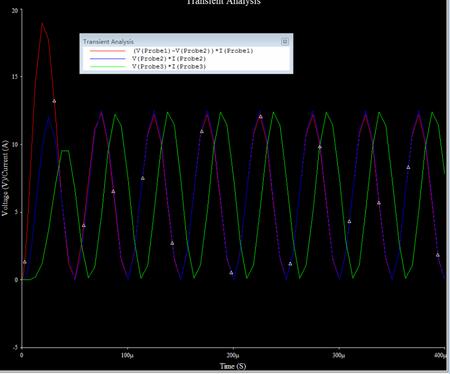Click the 15 tick label on the vertical axis
450x374 pixels.
click(x=15, y=77)
